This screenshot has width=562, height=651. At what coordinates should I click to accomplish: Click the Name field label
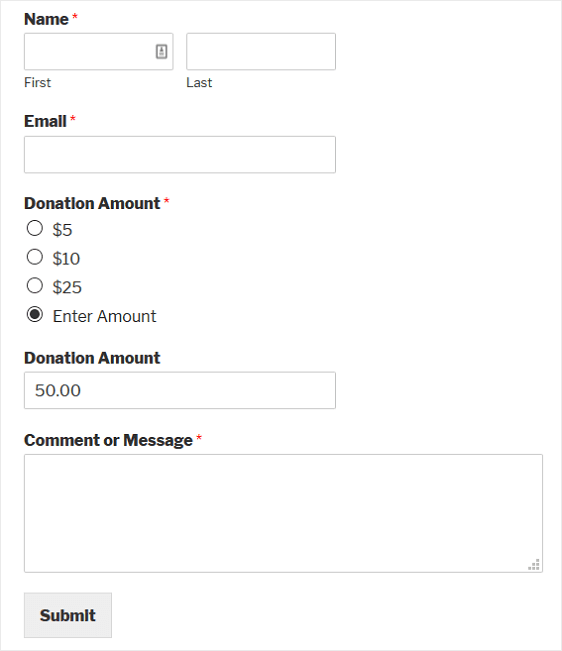tap(46, 19)
